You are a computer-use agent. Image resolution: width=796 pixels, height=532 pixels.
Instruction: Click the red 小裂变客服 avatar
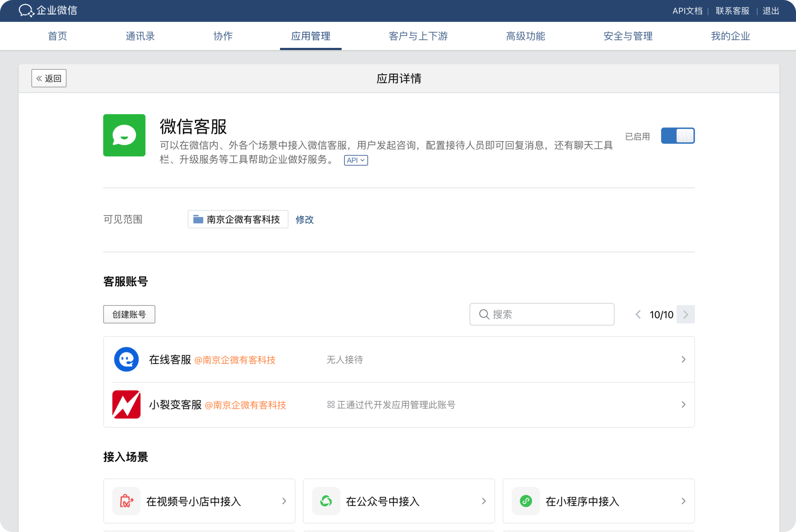126,404
